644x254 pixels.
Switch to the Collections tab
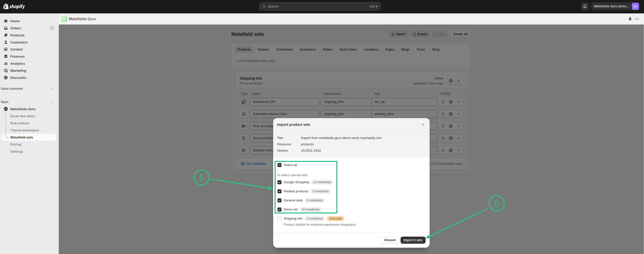(x=284, y=50)
